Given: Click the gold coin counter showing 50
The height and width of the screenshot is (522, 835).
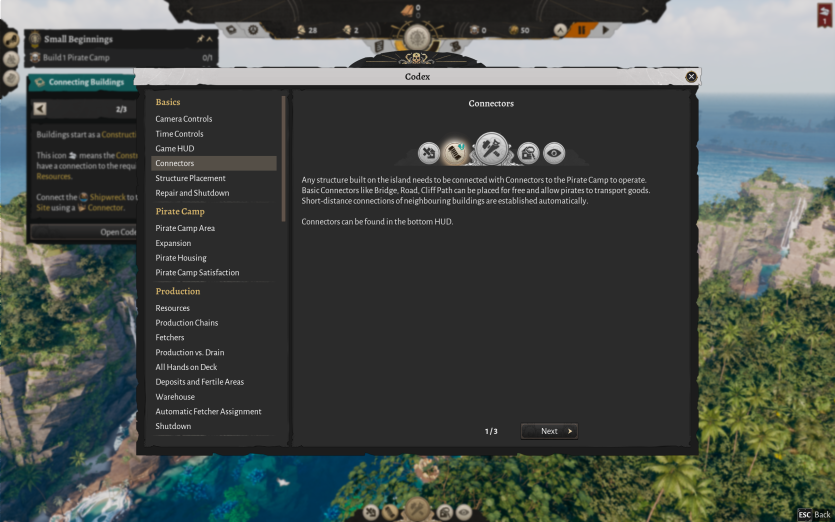Looking at the screenshot, I should point(519,30).
